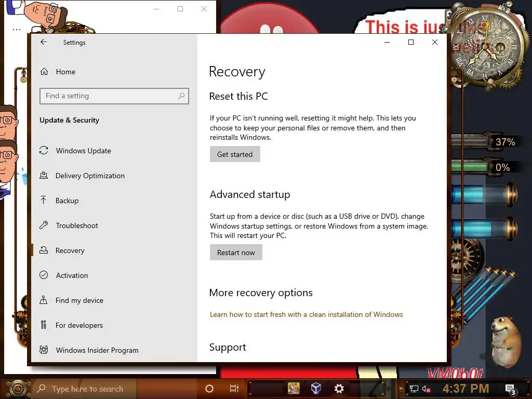Click the Find a setting search box
532x399 pixels.
tap(114, 96)
